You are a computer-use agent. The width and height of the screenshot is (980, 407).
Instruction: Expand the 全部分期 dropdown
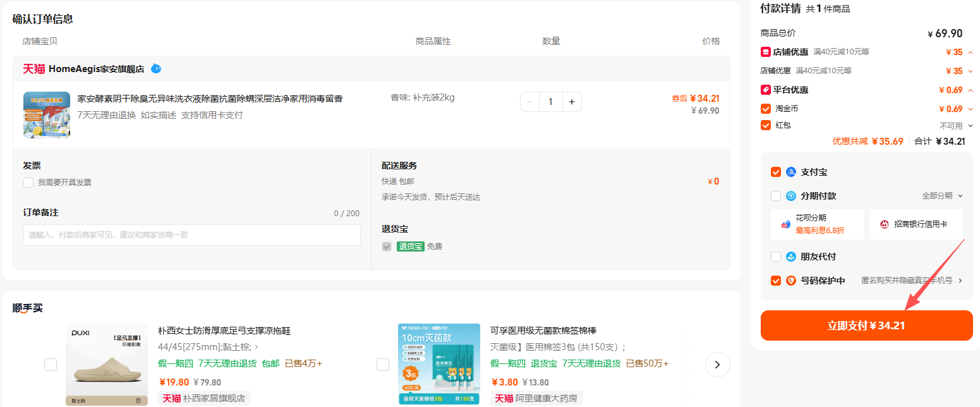click(x=942, y=196)
